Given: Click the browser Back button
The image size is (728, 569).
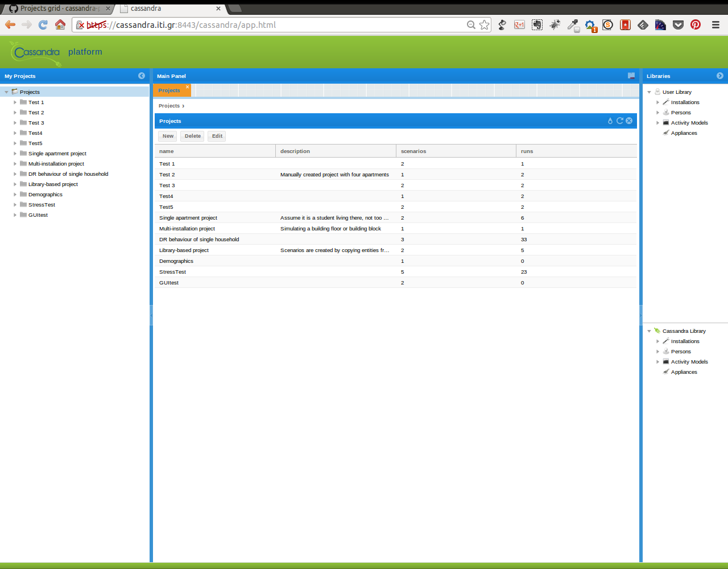Looking at the screenshot, I should click(10, 24).
